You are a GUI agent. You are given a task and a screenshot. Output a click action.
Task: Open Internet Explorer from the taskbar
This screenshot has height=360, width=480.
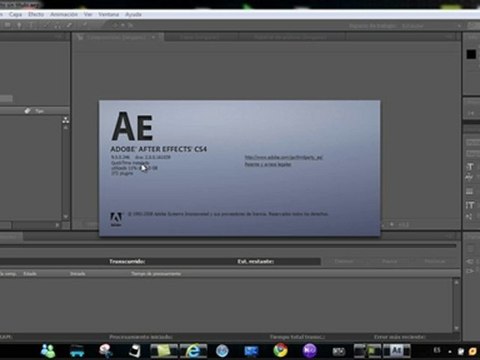coord(193,351)
